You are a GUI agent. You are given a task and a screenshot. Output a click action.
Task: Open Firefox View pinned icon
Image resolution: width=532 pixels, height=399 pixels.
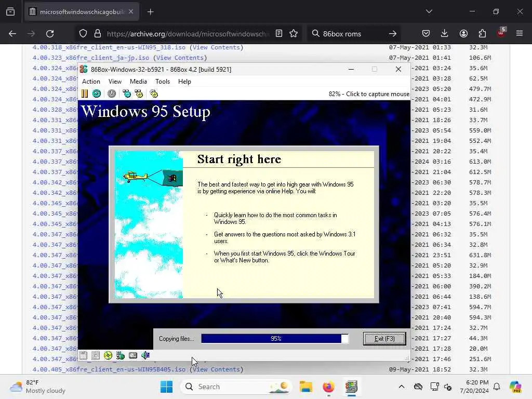point(10,11)
